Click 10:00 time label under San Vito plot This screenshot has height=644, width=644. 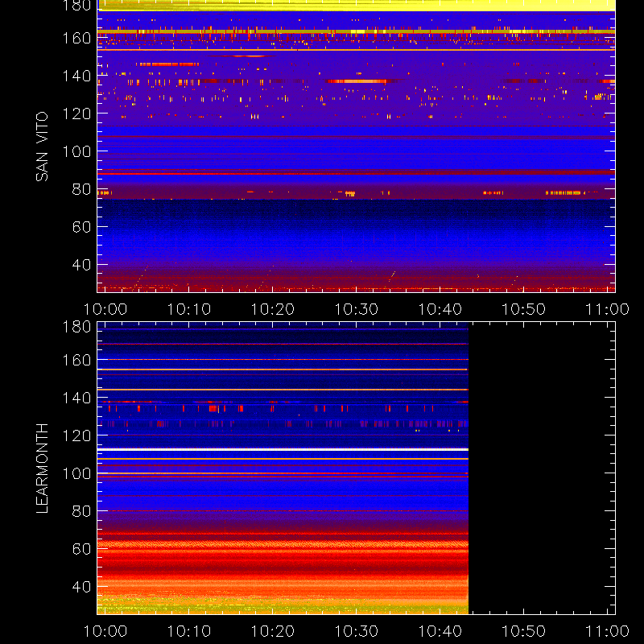(x=105, y=309)
